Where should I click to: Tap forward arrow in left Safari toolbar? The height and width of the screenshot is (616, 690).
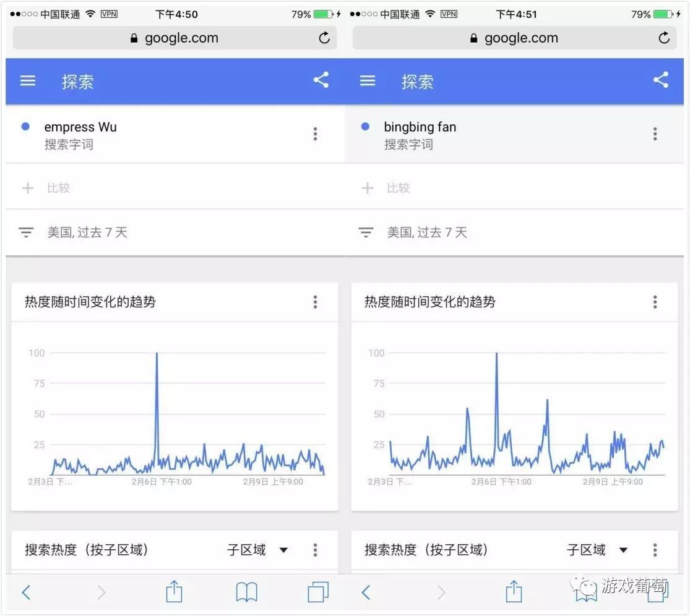(x=101, y=592)
